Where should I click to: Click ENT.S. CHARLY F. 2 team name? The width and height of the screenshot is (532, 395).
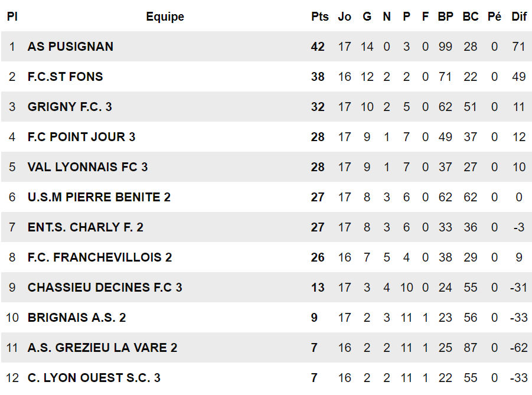(x=85, y=227)
